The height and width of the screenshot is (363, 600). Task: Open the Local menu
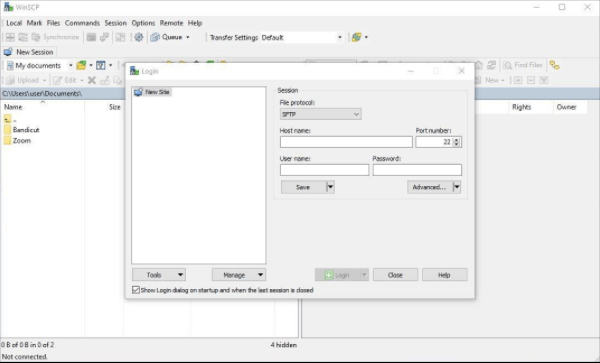click(x=14, y=23)
